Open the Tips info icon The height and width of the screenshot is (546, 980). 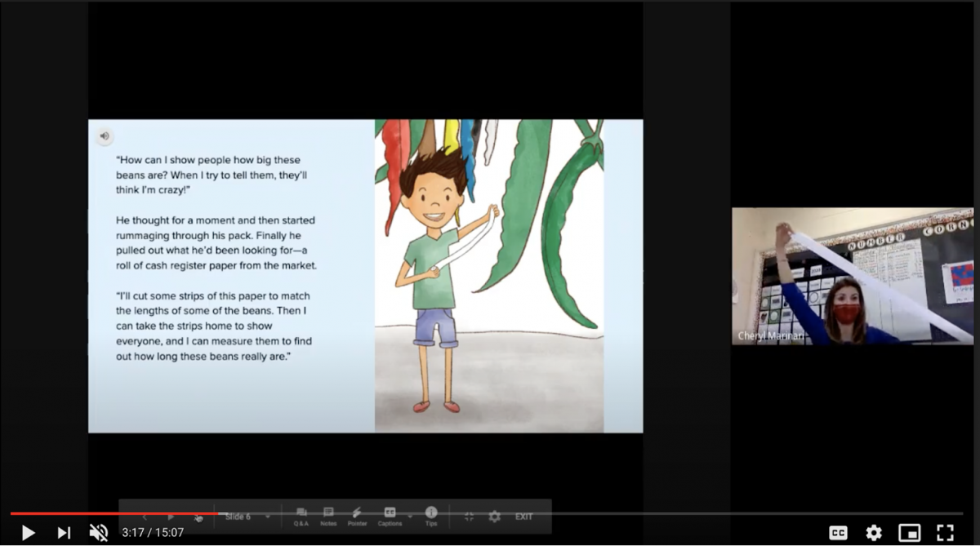pyautogui.click(x=431, y=517)
